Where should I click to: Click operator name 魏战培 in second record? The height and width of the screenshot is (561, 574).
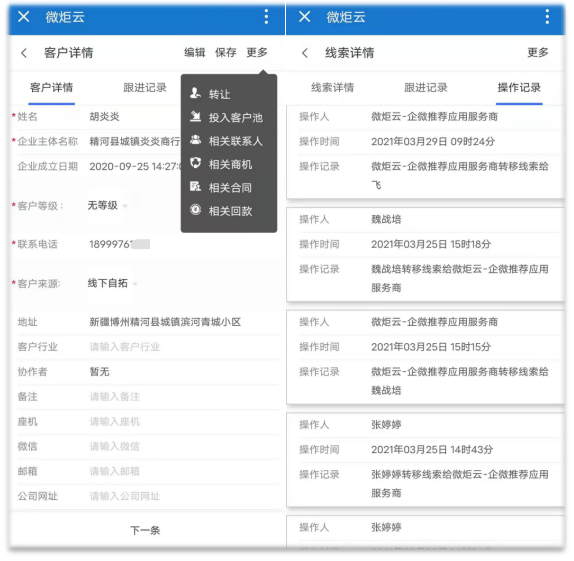[x=386, y=220]
